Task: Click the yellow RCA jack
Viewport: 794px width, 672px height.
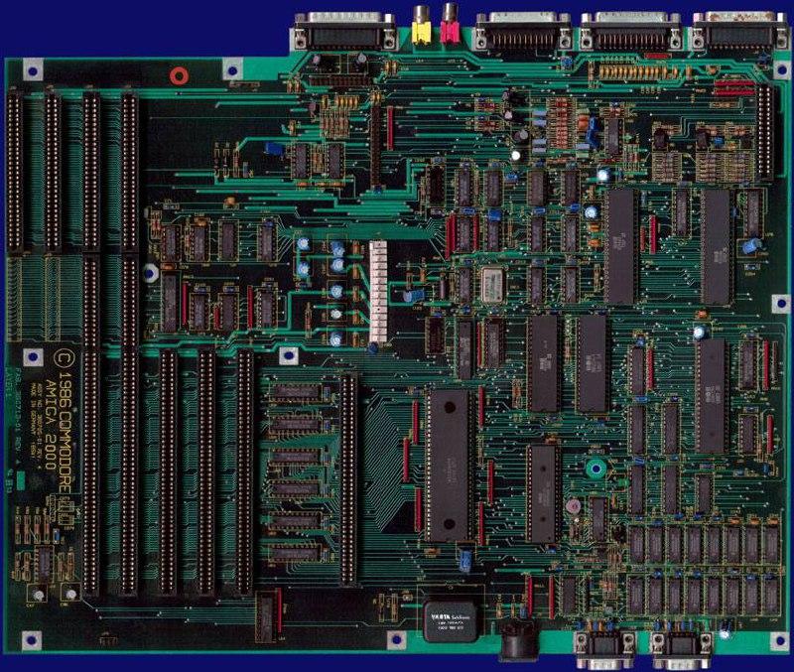Action: 421,30
